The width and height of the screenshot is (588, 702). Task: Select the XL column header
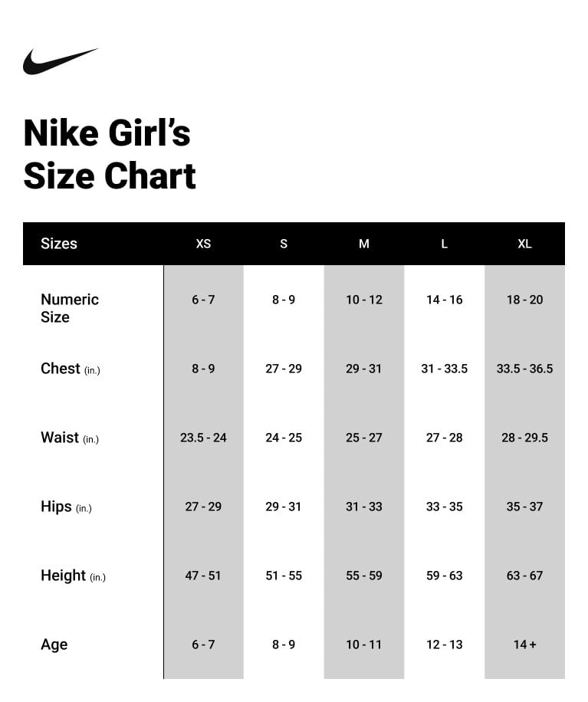pos(524,244)
